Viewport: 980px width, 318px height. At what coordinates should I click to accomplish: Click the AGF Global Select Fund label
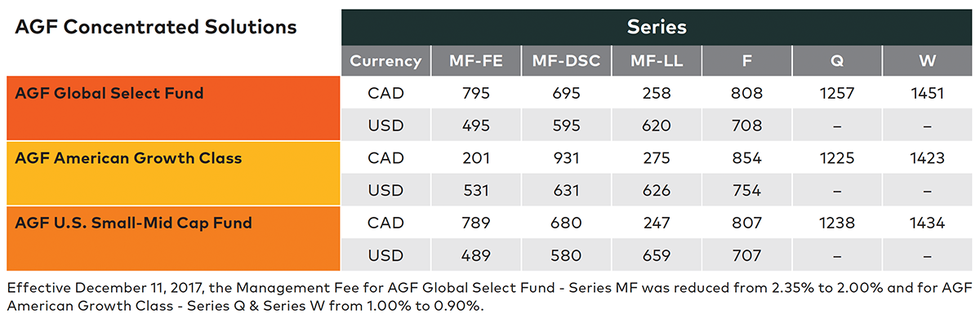[x=109, y=93]
